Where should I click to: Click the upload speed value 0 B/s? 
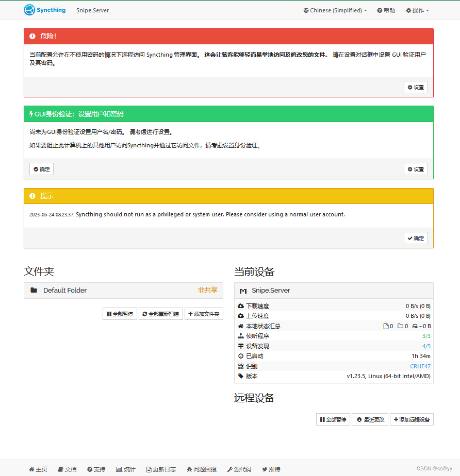(x=418, y=316)
